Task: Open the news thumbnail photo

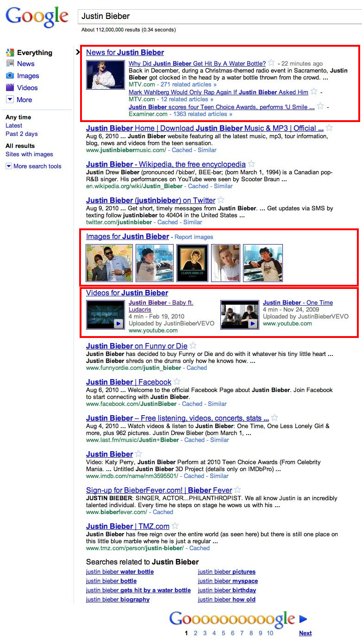Action: [x=106, y=74]
